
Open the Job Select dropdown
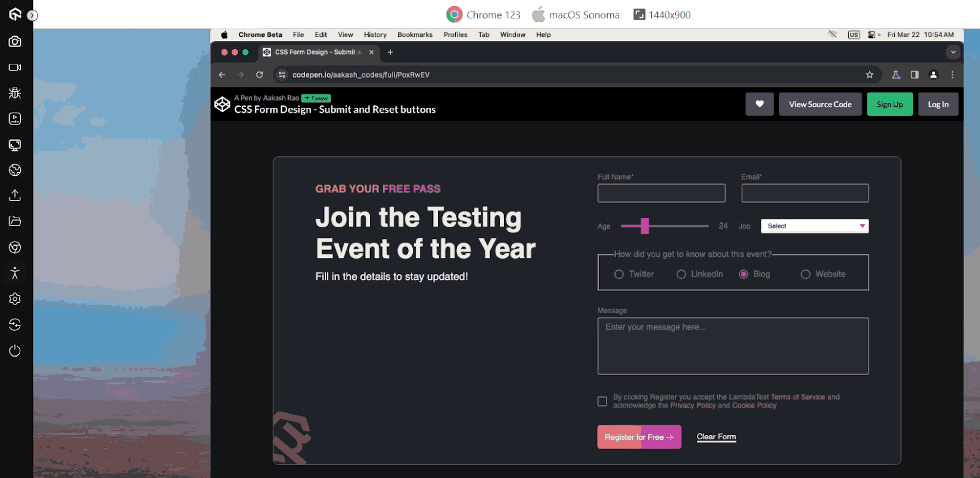click(815, 226)
